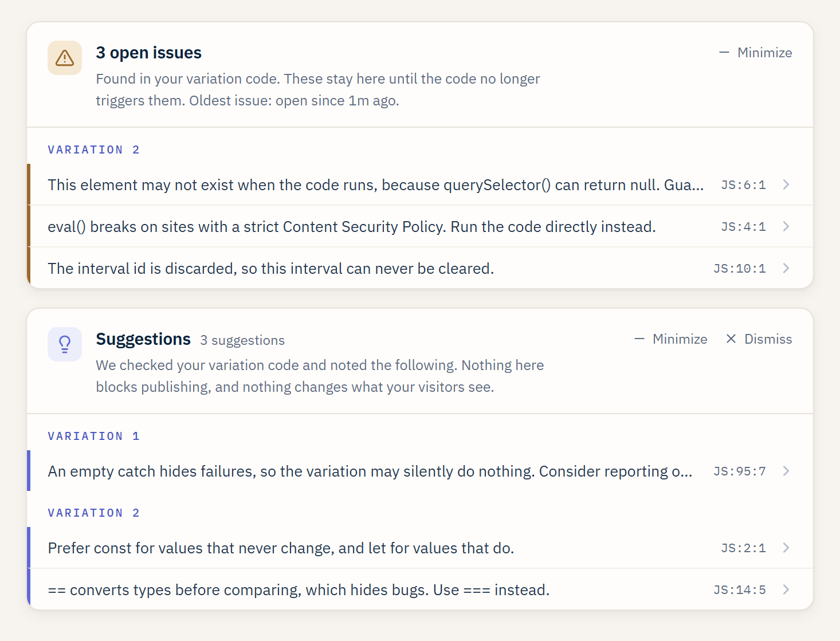The width and height of the screenshot is (840, 641).
Task: Expand chevron on the JS:6:1 issue row
Action: tap(786, 184)
